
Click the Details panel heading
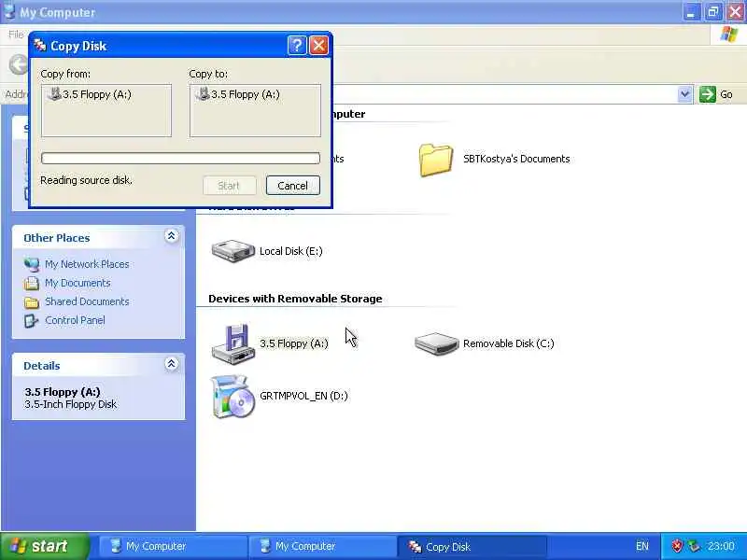tap(42, 366)
